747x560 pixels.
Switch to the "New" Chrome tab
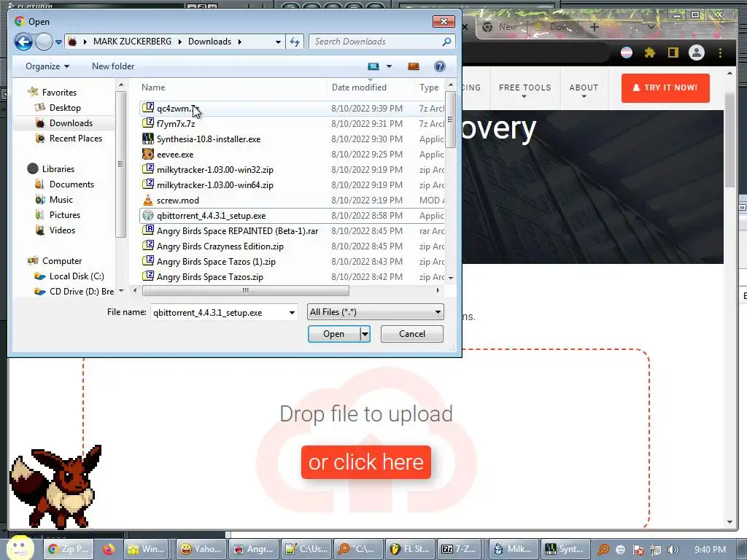pyautogui.click(x=500, y=27)
